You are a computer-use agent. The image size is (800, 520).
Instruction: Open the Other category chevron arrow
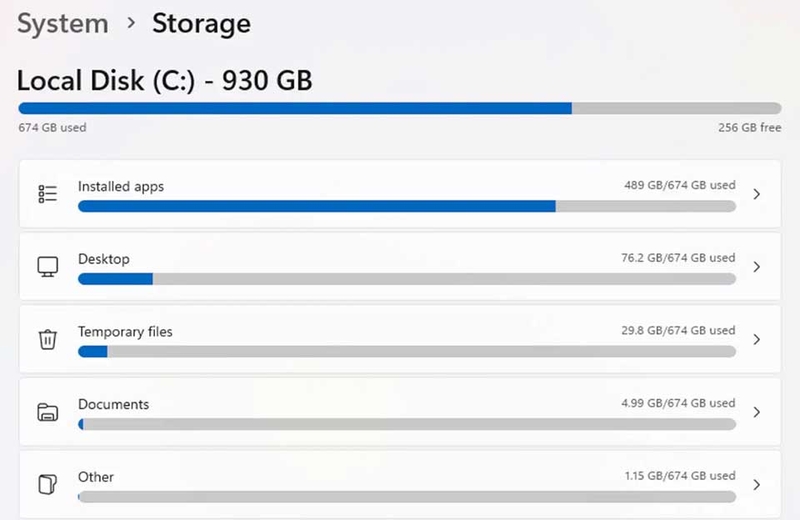tap(757, 484)
